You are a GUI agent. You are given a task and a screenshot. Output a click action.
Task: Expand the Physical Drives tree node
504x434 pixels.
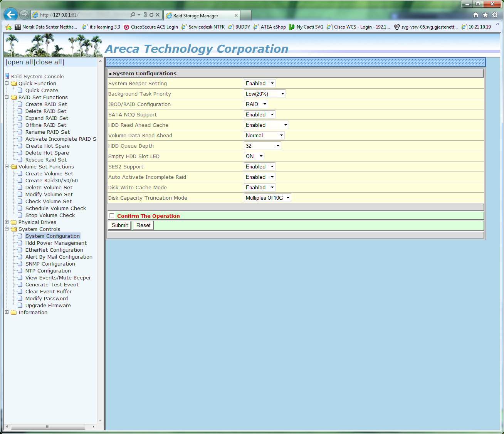coord(7,222)
